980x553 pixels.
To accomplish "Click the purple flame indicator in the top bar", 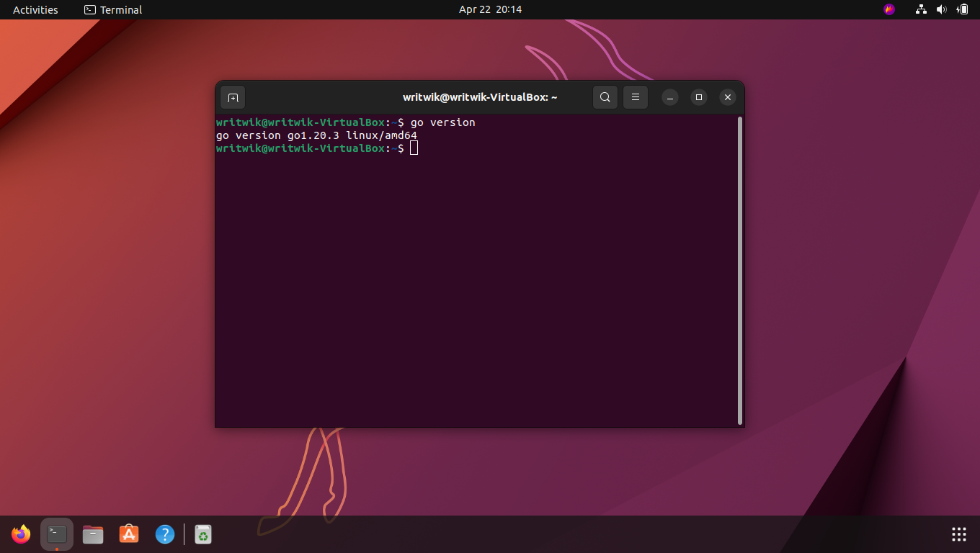I will 888,9.
